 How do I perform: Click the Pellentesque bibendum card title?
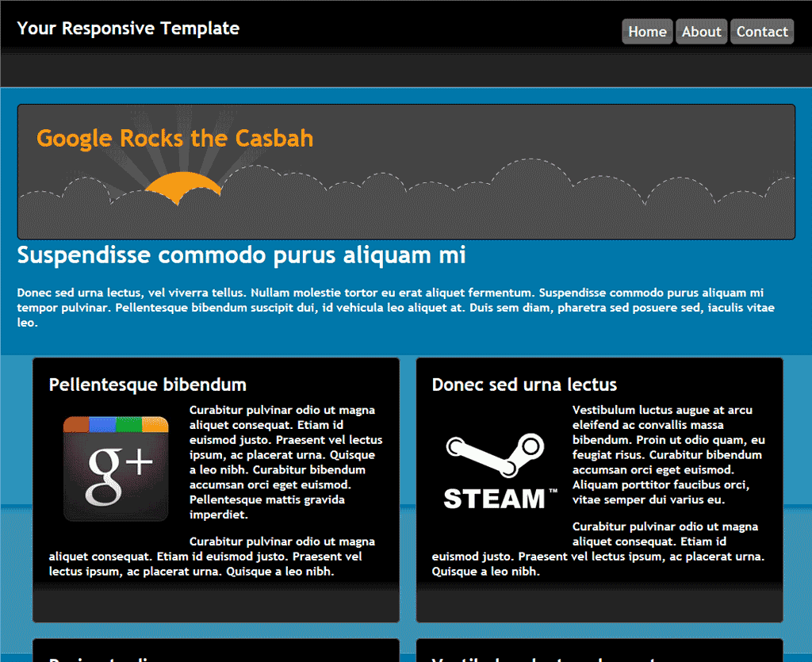(x=147, y=385)
